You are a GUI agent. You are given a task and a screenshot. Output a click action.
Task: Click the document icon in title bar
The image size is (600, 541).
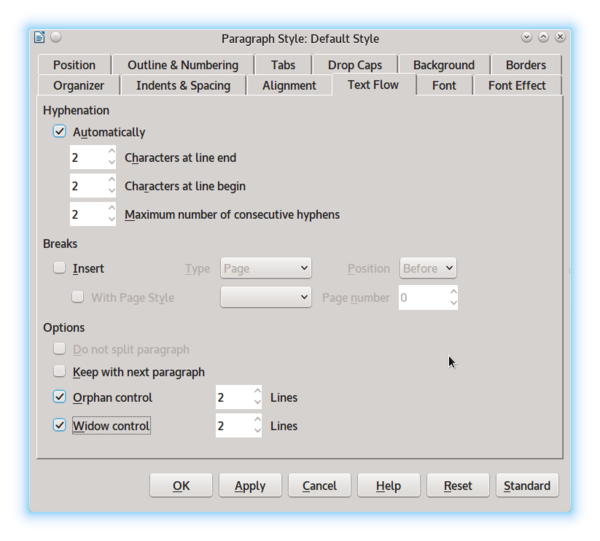[x=39, y=37]
